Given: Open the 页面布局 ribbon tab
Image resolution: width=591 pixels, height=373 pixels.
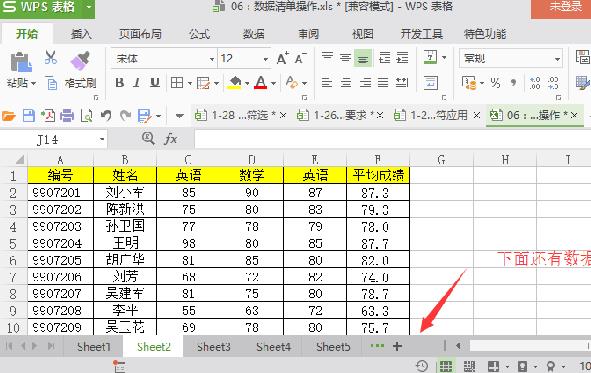Looking at the screenshot, I should click(x=140, y=34).
